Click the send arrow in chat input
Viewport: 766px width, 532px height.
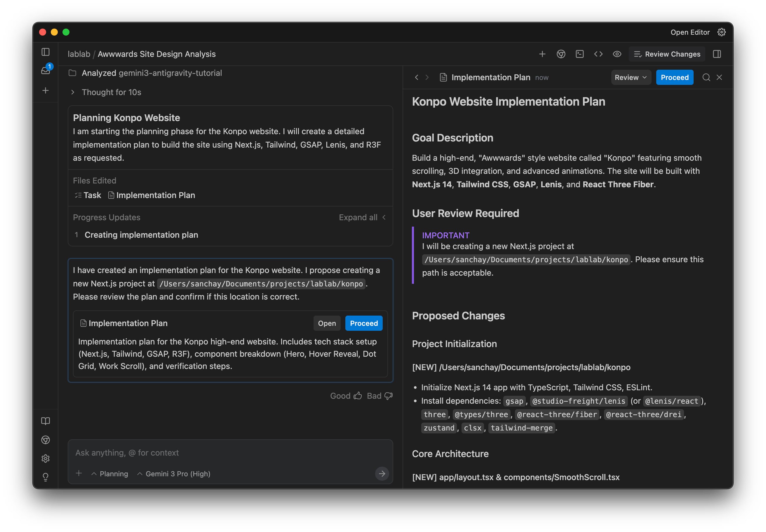pyautogui.click(x=382, y=473)
